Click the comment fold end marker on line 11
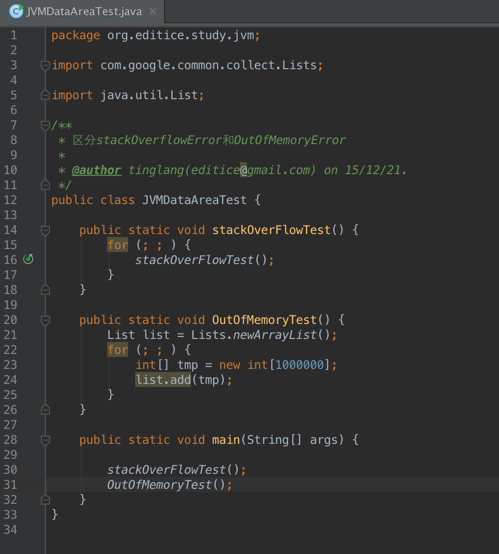 (45, 185)
